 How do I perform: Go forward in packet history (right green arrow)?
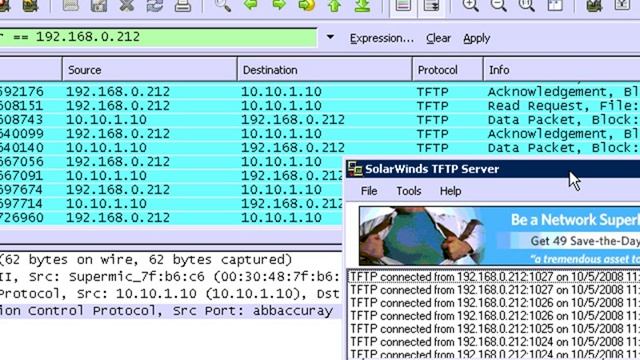tap(279, 5)
